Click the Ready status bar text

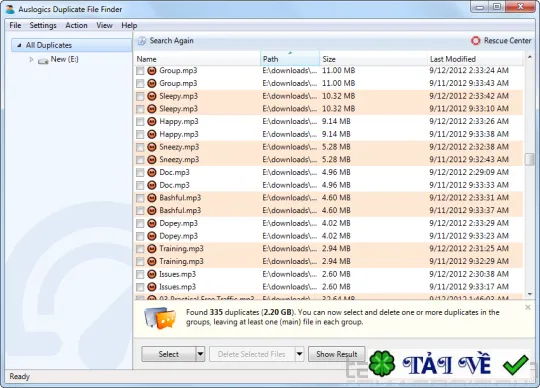click(x=19, y=376)
